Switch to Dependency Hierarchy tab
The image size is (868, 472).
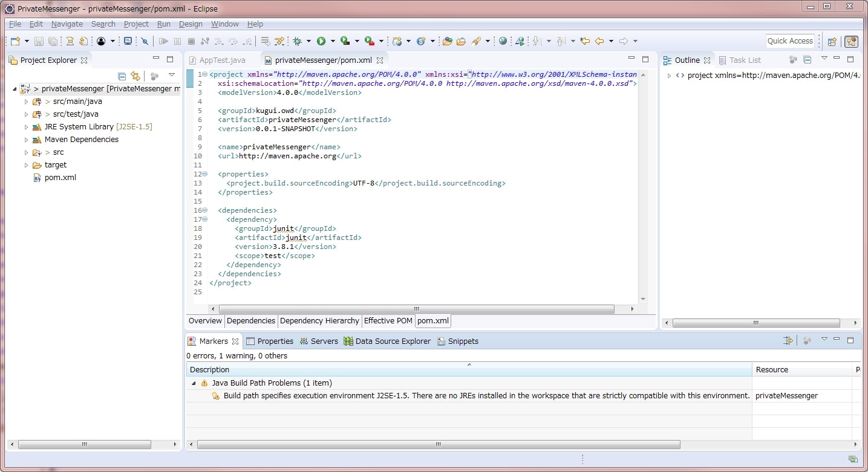click(320, 321)
